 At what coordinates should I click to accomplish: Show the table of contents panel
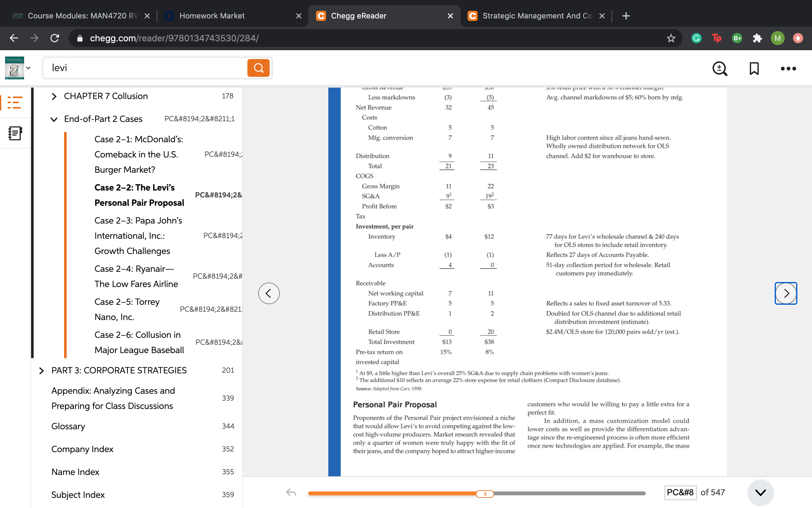pos(15,103)
